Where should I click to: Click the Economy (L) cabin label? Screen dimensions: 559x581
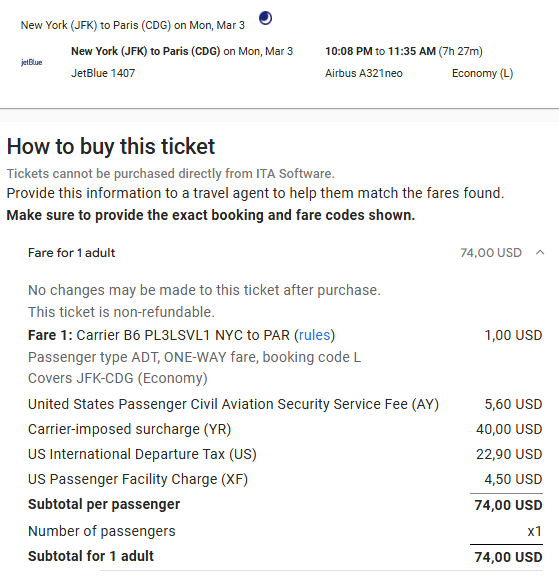(482, 73)
